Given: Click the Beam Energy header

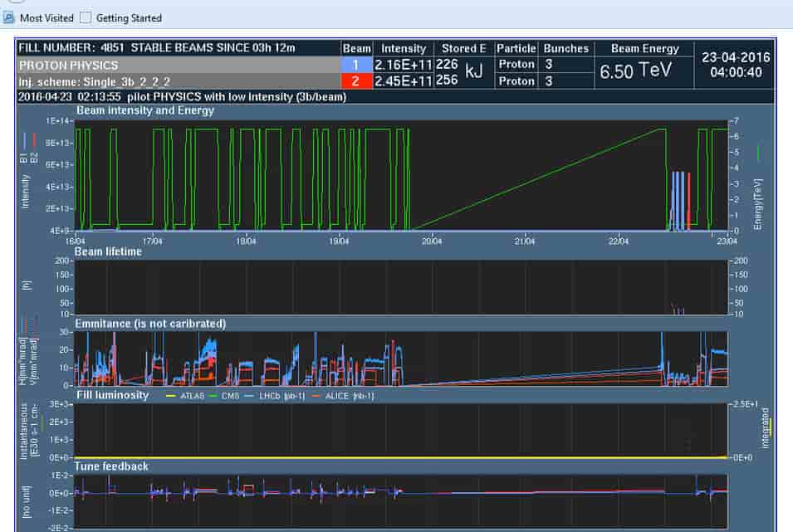Looking at the screenshot, I should [645, 48].
